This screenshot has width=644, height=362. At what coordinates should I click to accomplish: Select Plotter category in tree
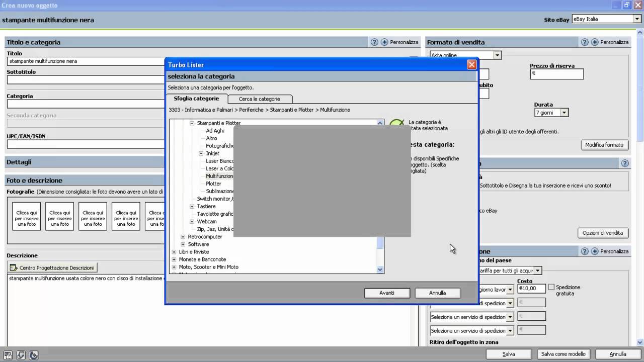click(x=213, y=184)
